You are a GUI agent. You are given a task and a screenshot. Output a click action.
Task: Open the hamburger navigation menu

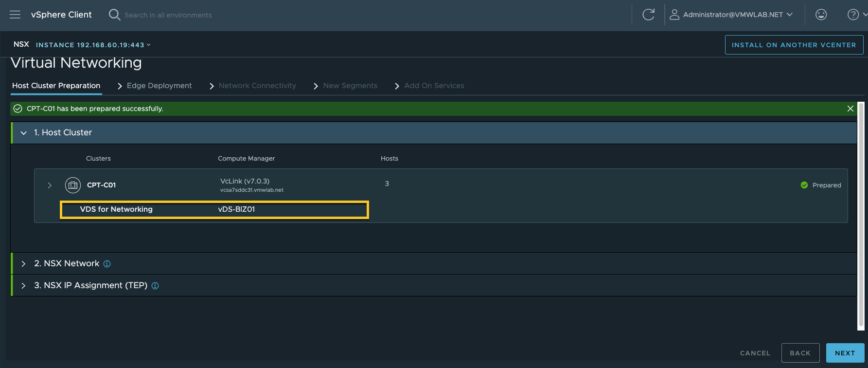click(15, 15)
